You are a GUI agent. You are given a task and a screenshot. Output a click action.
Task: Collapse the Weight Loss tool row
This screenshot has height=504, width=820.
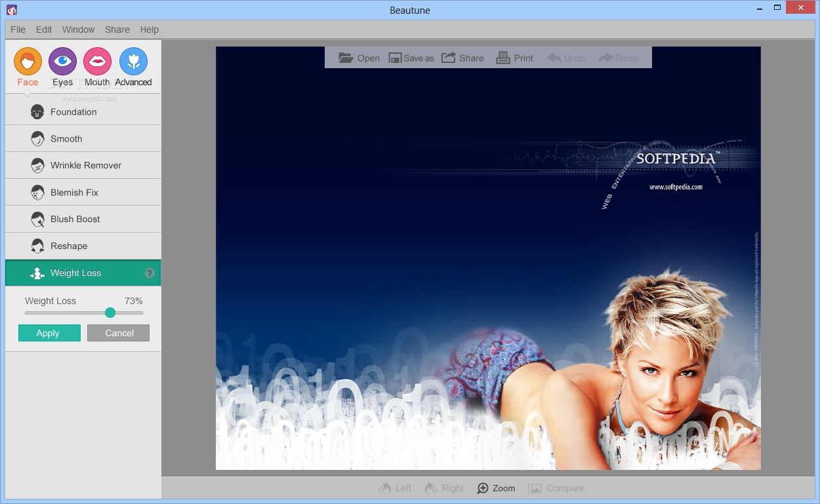83,273
